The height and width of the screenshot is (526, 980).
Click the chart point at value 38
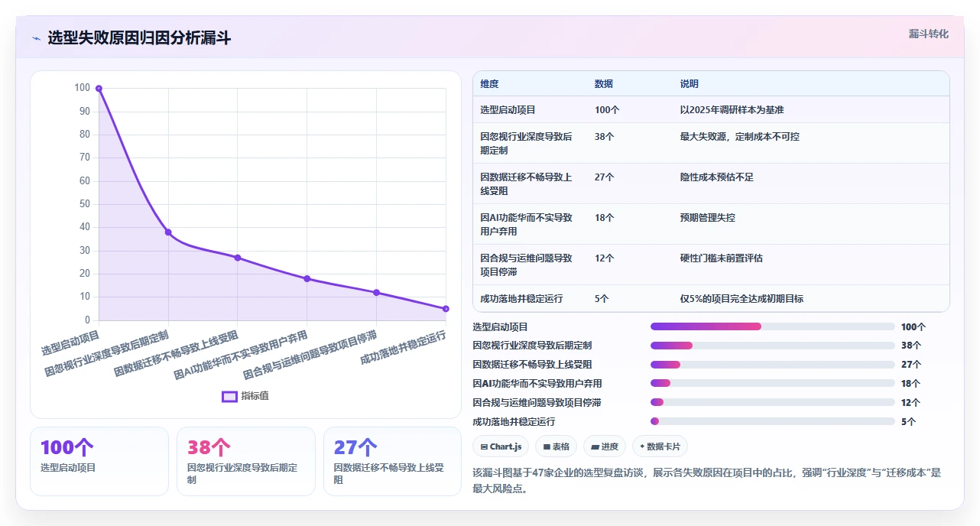168,232
